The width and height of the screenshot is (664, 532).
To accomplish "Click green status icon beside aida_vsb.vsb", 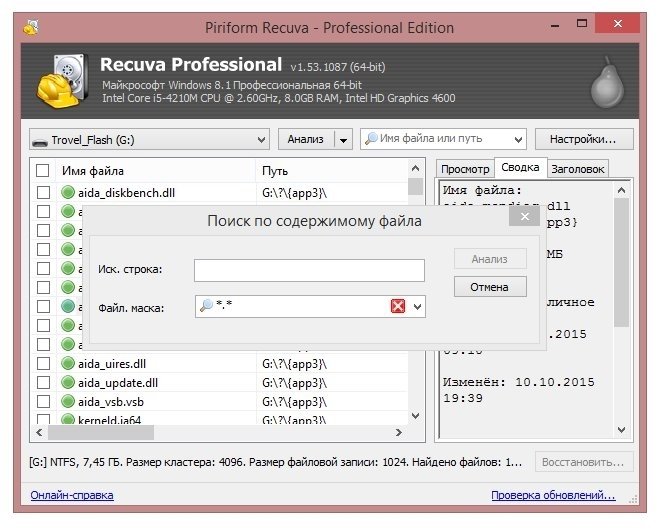I will click(68, 402).
